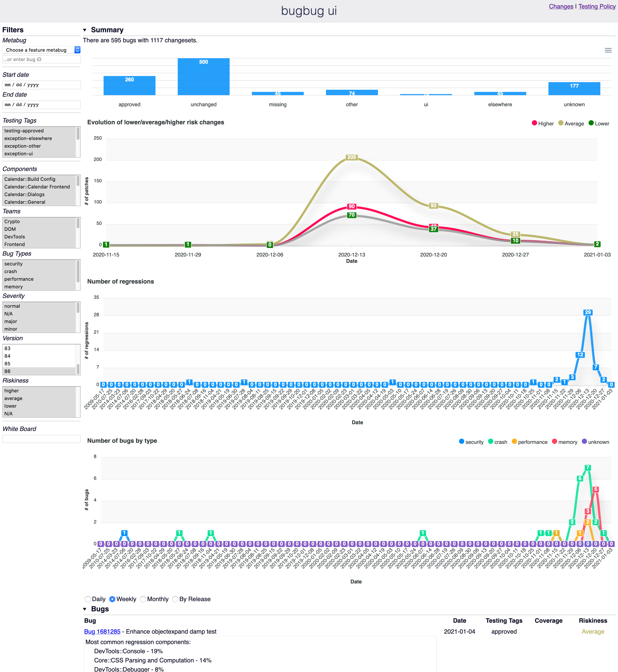Open the Changes link

click(x=561, y=6)
